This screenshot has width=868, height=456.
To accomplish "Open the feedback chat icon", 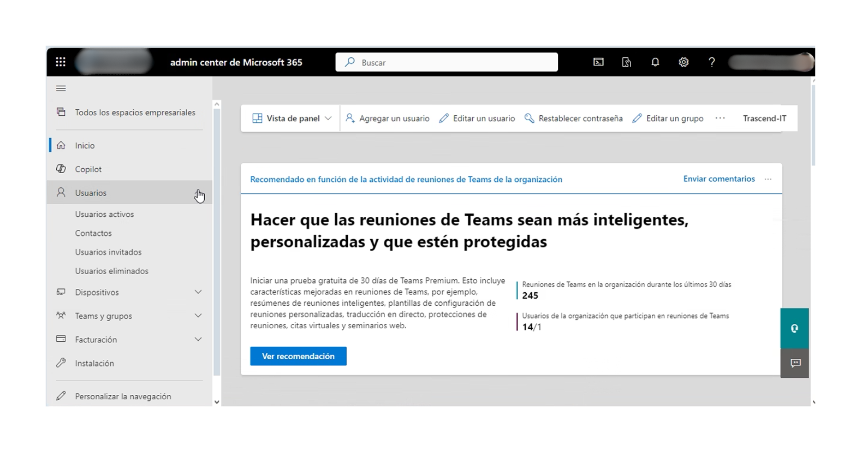I will [795, 363].
